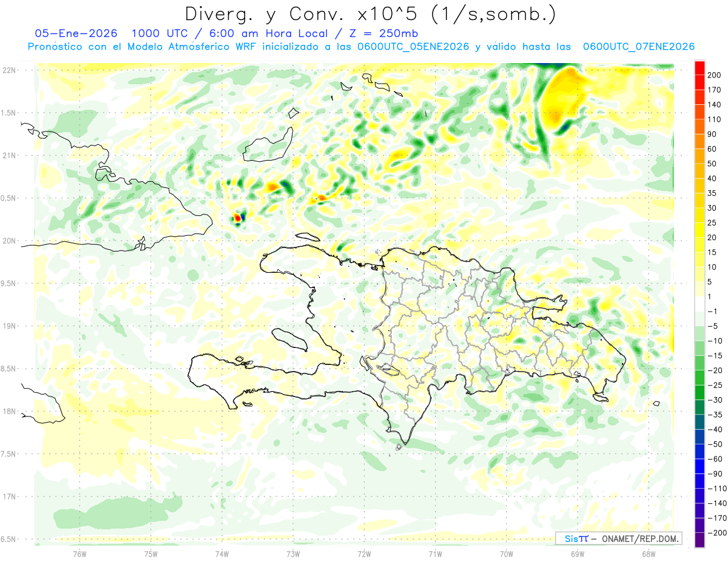
Task: Click the "20N" latitude label
Action: point(9,241)
